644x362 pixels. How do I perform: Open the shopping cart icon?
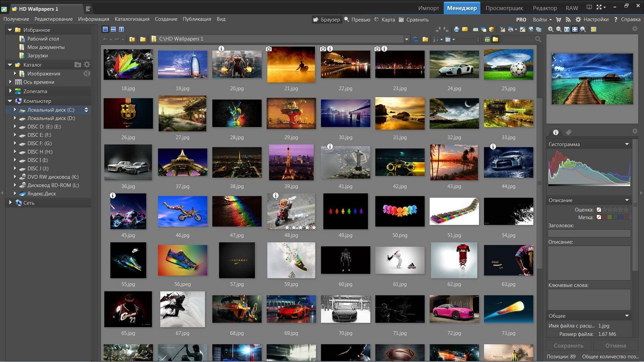point(558,20)
